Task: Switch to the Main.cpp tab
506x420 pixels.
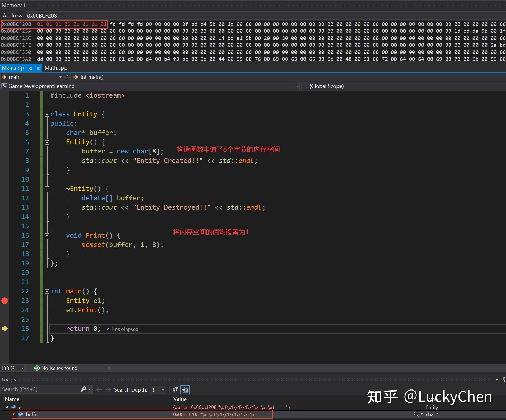Action: point(13,68)
